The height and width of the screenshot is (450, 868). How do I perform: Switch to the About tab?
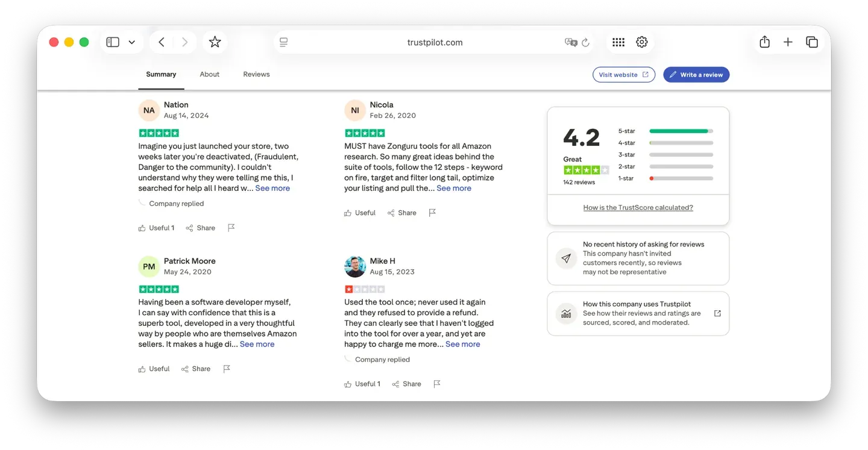(210, 75)
